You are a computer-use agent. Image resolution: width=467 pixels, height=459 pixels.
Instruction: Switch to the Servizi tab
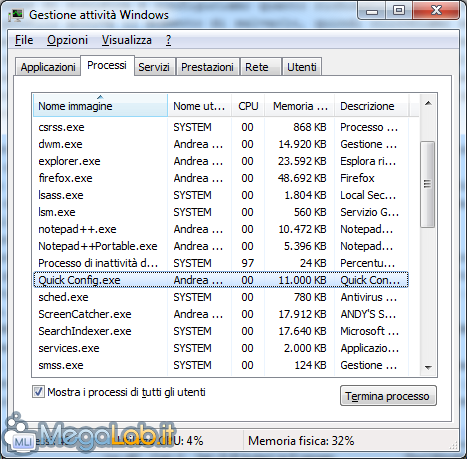click(154, 67)
